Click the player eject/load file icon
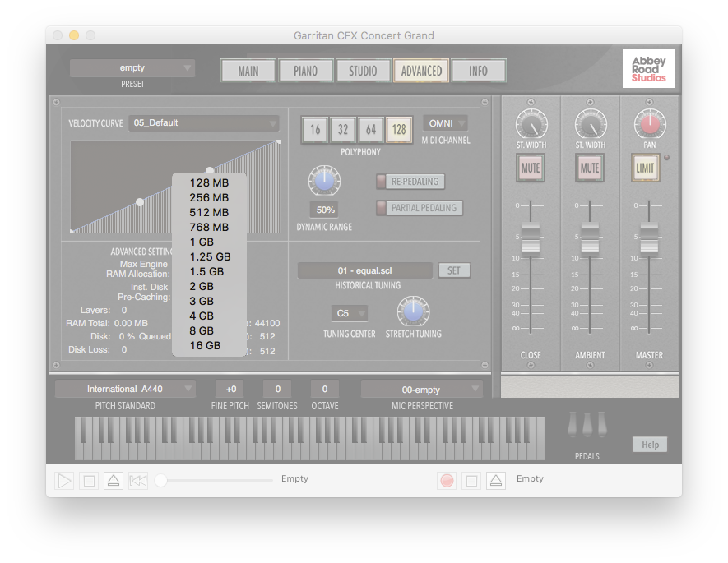This screenshot has height=563, width=728. pyautogui.click(x=114, y=481)
